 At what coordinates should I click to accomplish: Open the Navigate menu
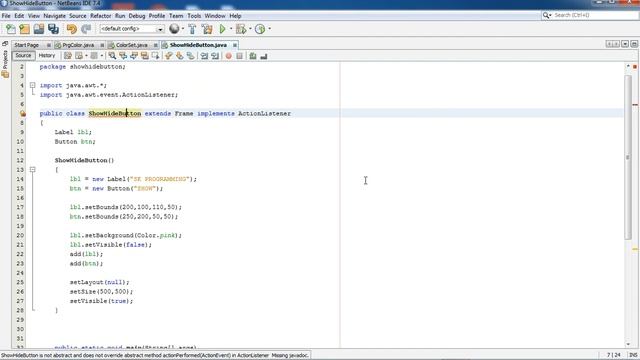(x=54, y=16)
